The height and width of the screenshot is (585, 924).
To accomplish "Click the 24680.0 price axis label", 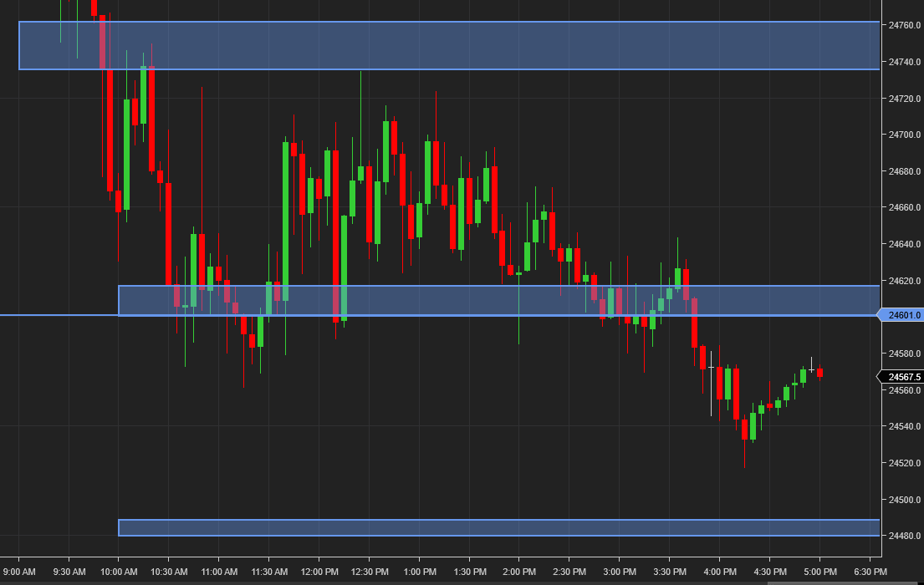I will 904,171.
